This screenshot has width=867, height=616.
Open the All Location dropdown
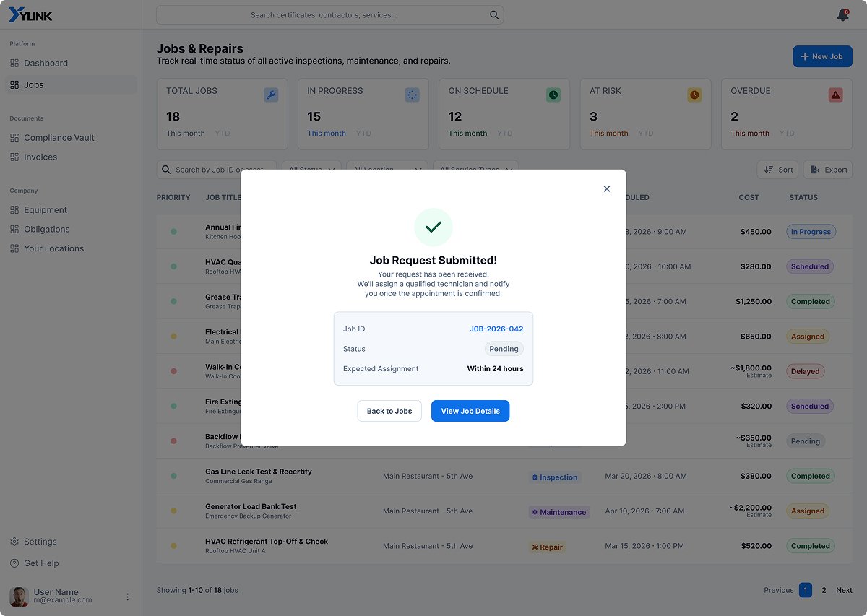[387, 170]
